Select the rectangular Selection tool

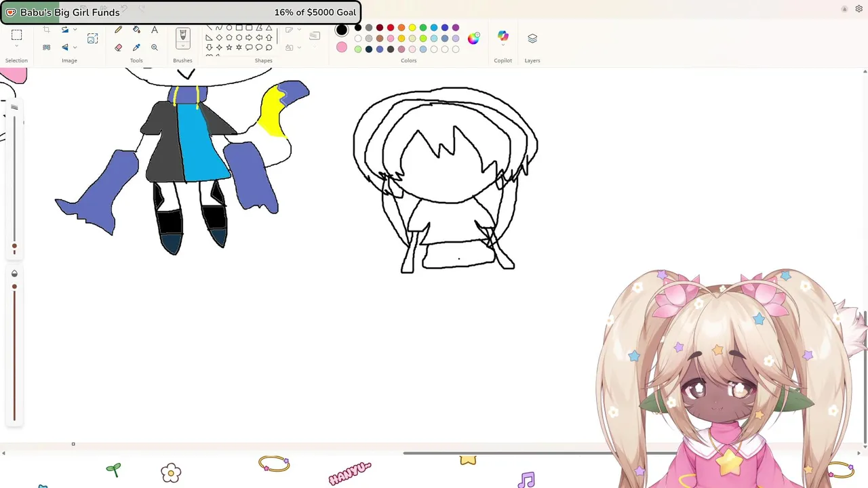(x=16, y=35)
